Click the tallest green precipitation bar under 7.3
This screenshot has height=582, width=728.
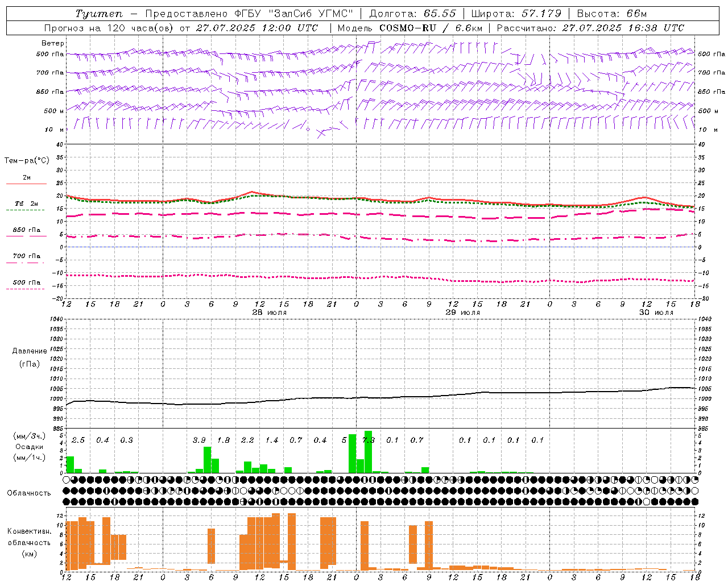[368, 452]
